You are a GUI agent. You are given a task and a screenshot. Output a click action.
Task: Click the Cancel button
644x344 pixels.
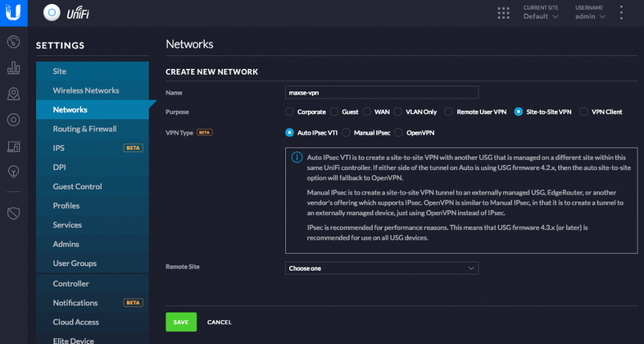[x=220, y=322]
